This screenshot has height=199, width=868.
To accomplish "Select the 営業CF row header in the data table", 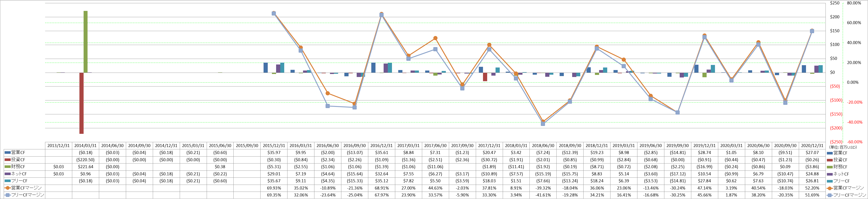I will pos(25,153).
